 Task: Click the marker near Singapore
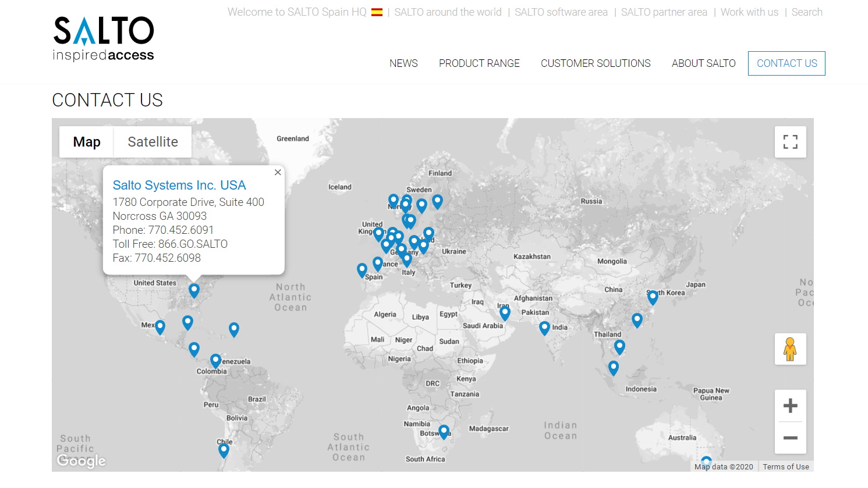click(x=613, y=369)
